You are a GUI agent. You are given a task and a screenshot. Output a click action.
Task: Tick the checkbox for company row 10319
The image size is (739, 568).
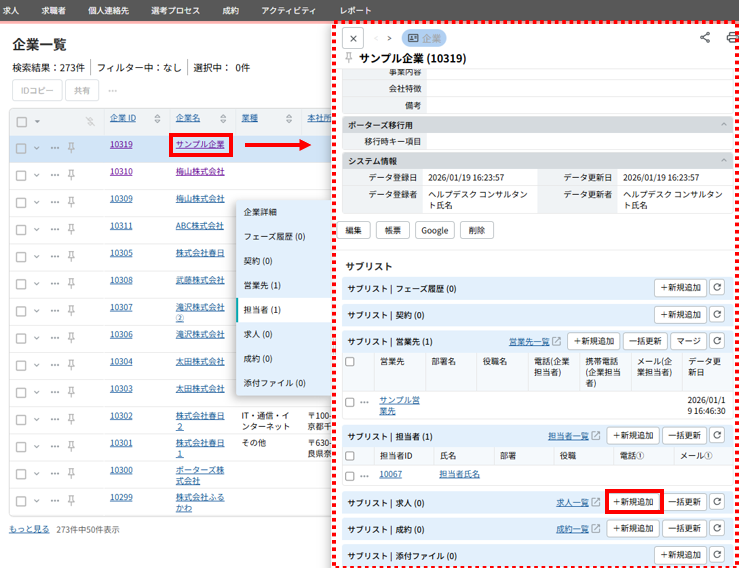point(21,147)
